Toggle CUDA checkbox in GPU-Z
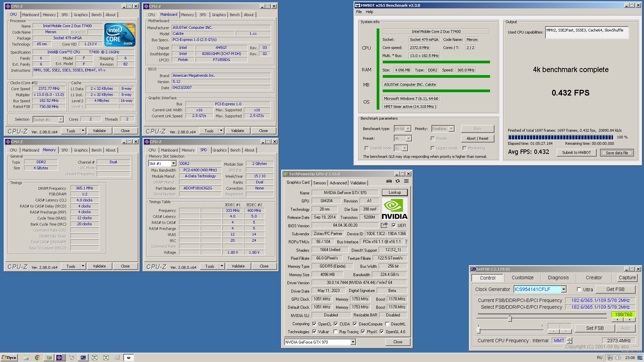644x362 pixels. tap(336, 324)
